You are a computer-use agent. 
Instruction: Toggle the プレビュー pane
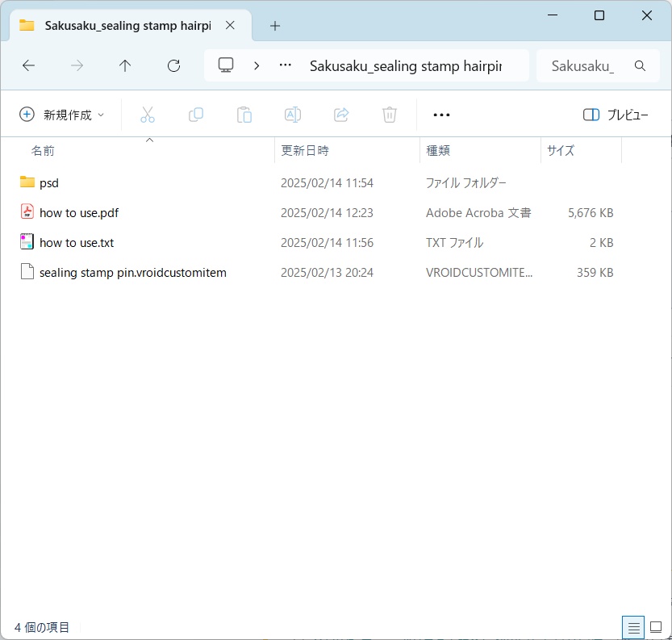pyautogui.click(x=616, y=115)
